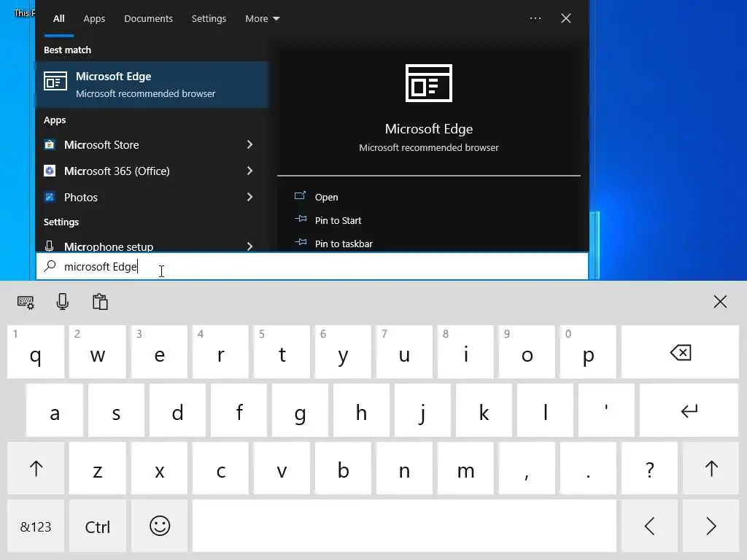The width and height of the screenshot is (747, 560).
Task: Tap the right cursor arrow key
Action: tap(711, 526)
